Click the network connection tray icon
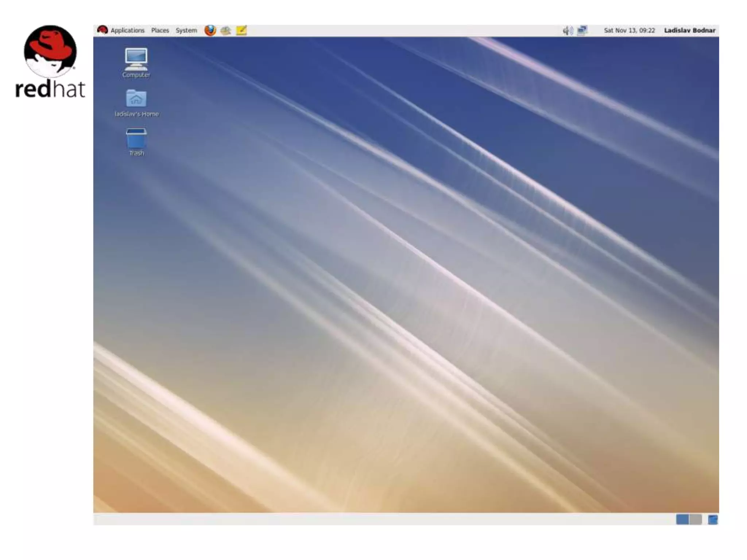This screenshot has width=747, height=560. [x=582, y=30]
